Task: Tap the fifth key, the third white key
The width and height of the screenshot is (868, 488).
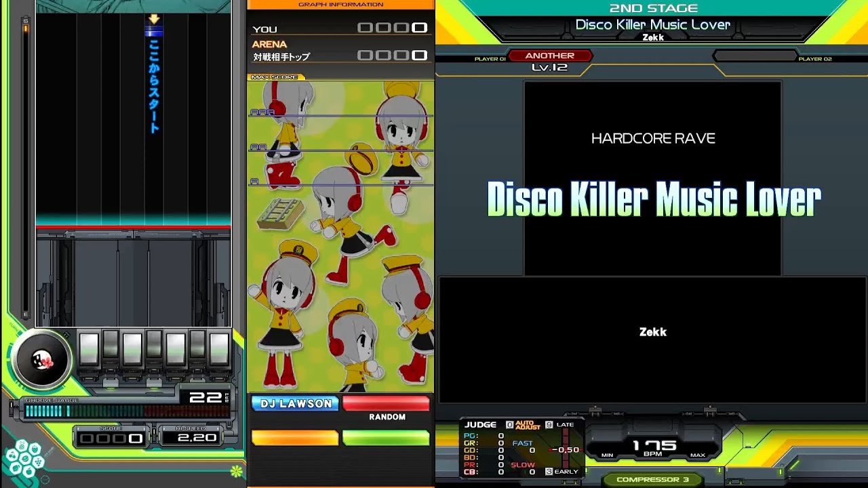Action: (176, 350)
